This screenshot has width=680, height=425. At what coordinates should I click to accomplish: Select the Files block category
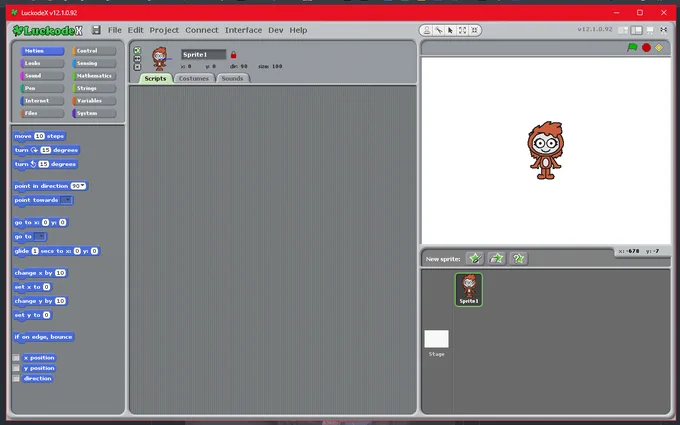click(42, 113)
